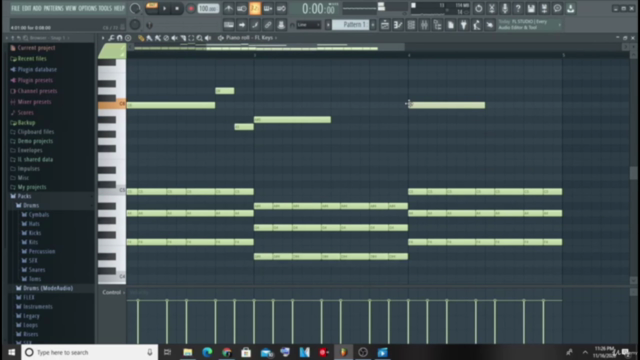Open the Kicks folder in browser

[x=35, y=233]
